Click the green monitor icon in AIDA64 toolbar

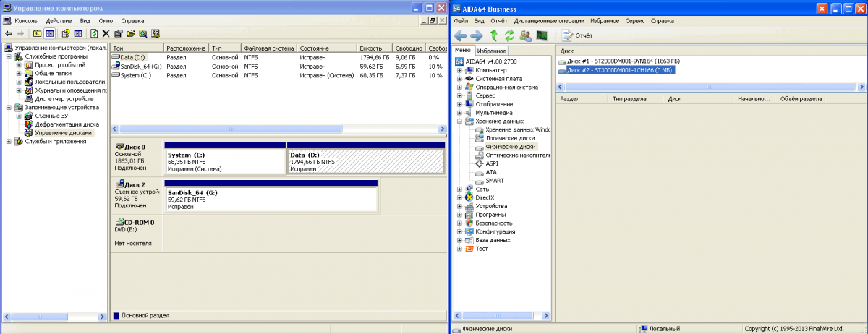pyautogui.click(x=541, y=35)
